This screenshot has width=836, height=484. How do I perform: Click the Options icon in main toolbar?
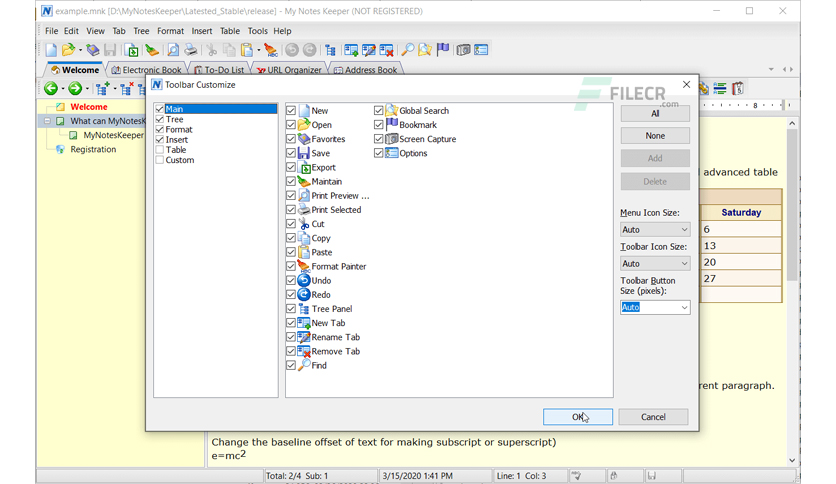[x=481, y=50]
